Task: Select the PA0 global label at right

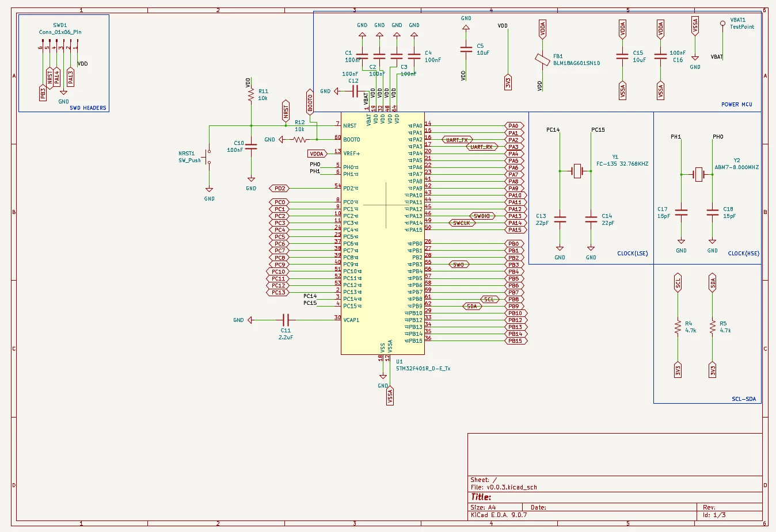Action: (x=514, y=126)
